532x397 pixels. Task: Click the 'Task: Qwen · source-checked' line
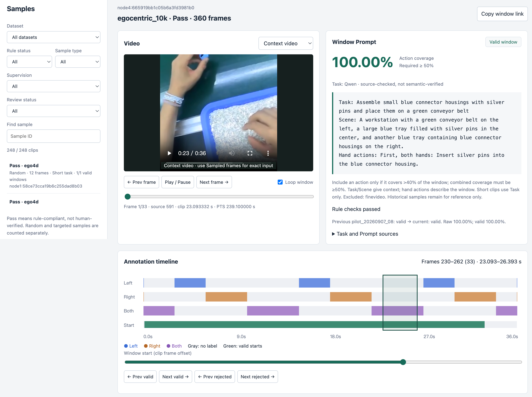tap(388, 84)
